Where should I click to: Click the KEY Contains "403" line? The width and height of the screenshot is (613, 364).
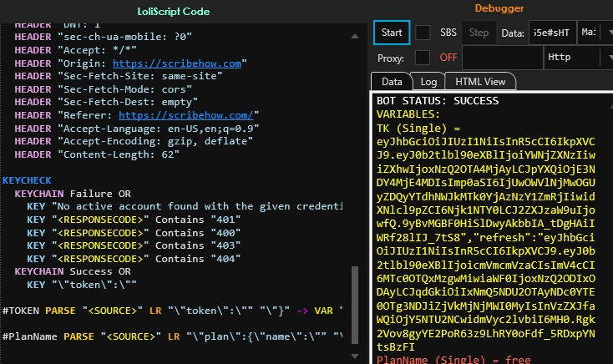(134, 245)
